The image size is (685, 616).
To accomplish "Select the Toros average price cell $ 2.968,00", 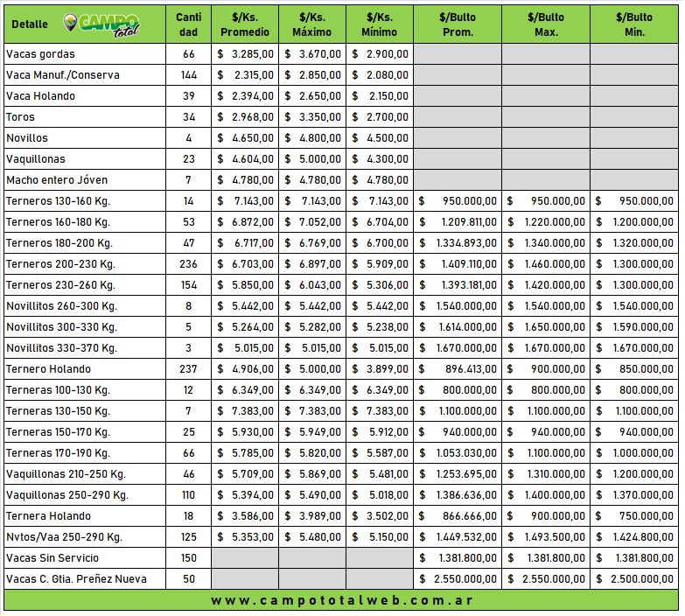I will pyautogui.click(x=245, y=117).
